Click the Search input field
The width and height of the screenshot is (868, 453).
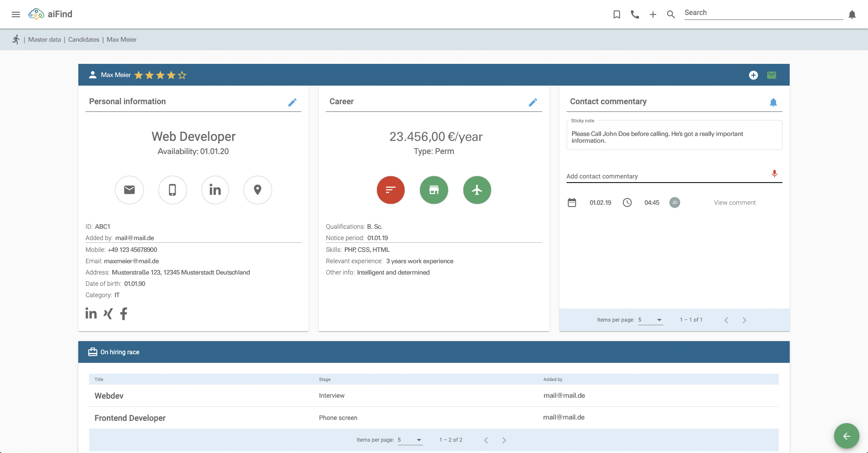[x=763, y=13]
